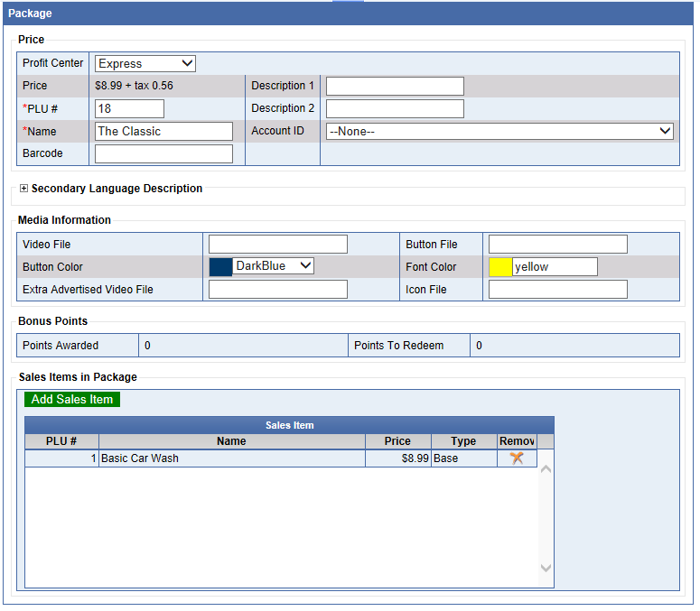This screenshot has width=700, height=611.
Task: Click the Add Sales Item button
Action: coord(72,399)
